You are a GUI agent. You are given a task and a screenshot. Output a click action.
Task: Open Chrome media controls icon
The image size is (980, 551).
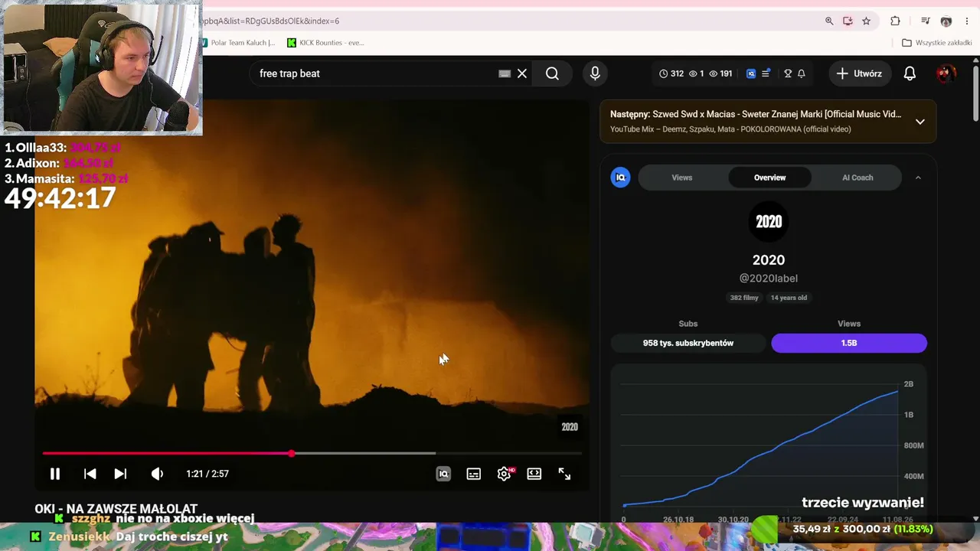[926, 21]
